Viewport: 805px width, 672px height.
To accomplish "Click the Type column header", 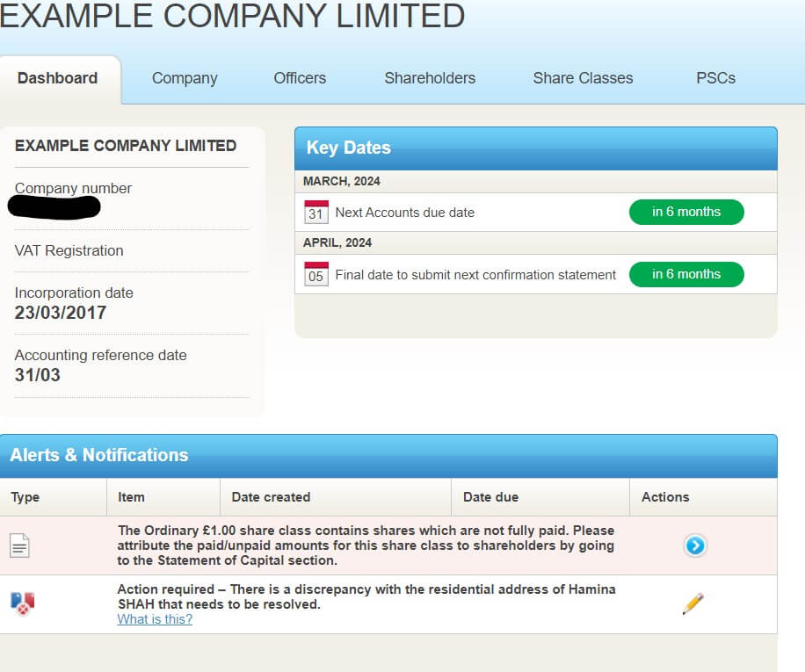I will (x=25, y=497).
